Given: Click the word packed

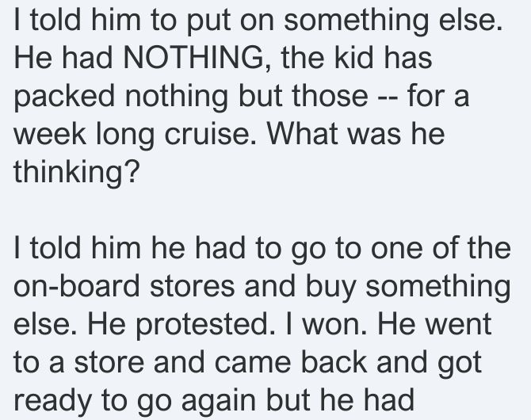Looking at the screenshot, I should 64,96.
